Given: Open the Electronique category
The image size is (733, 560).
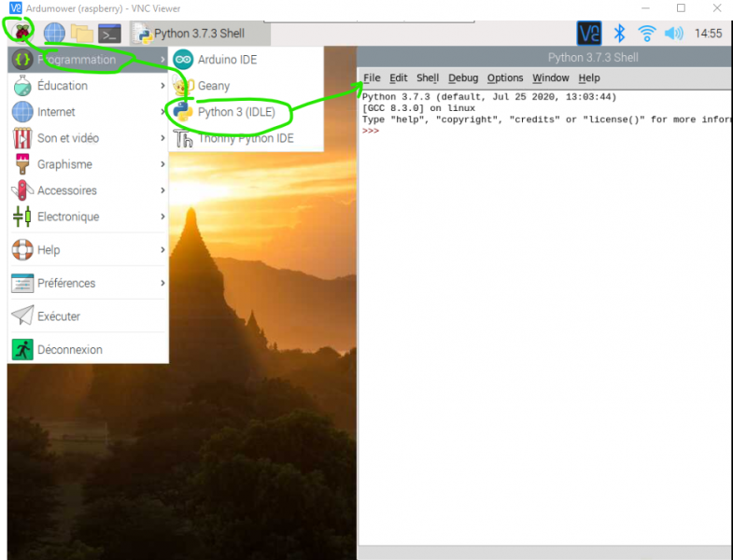Looking at the screenshot, I should pos(88,217).
